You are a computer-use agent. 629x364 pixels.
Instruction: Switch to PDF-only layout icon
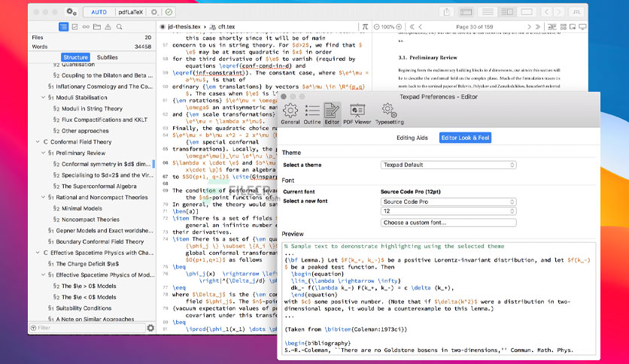pyautogui.click(x=527, y=12)
